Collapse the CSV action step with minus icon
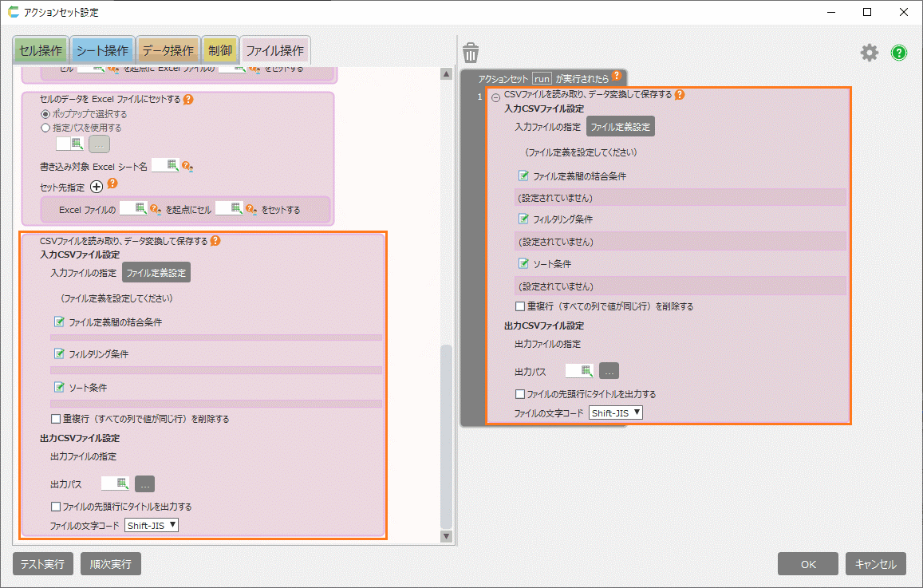This screenshot has height=588, width=923. [495, 97]
